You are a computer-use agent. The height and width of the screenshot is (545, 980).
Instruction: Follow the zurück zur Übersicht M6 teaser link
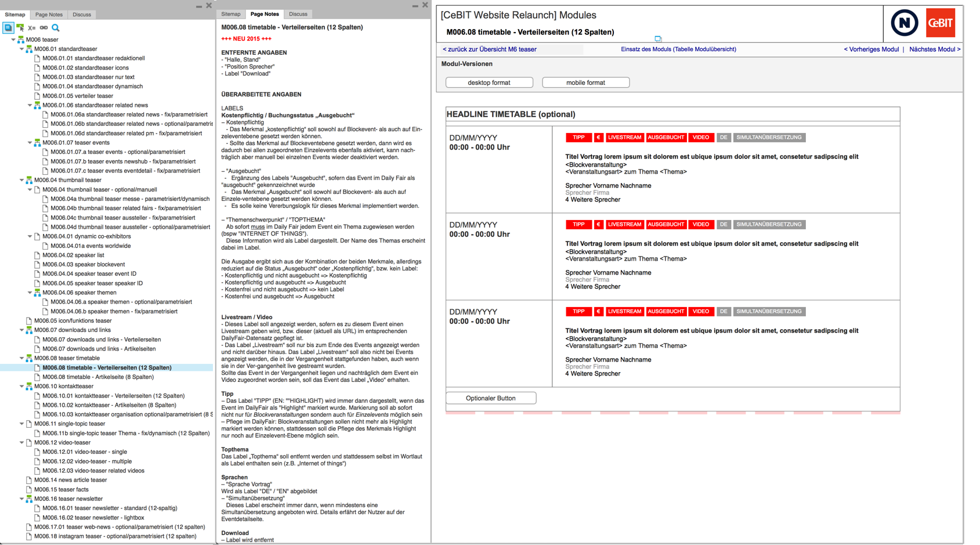point(489,49)
